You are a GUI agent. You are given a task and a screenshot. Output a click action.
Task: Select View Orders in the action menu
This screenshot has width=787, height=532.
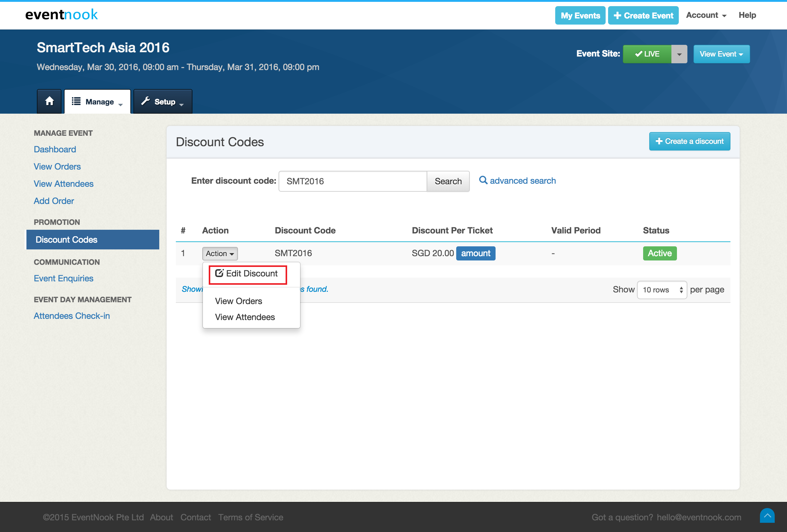point(238,301)
